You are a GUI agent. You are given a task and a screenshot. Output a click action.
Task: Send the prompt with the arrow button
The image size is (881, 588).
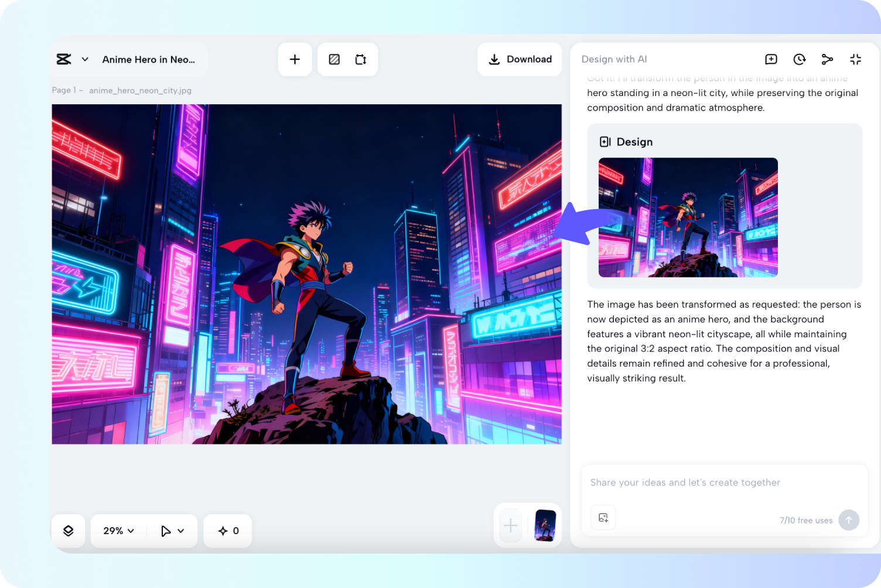849,520
